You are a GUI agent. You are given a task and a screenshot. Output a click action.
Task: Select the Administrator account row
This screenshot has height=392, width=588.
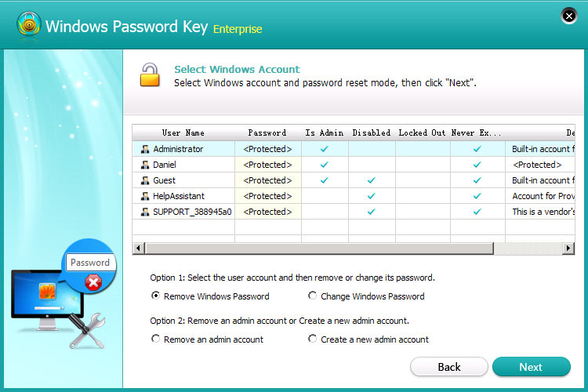coord(354,149)
